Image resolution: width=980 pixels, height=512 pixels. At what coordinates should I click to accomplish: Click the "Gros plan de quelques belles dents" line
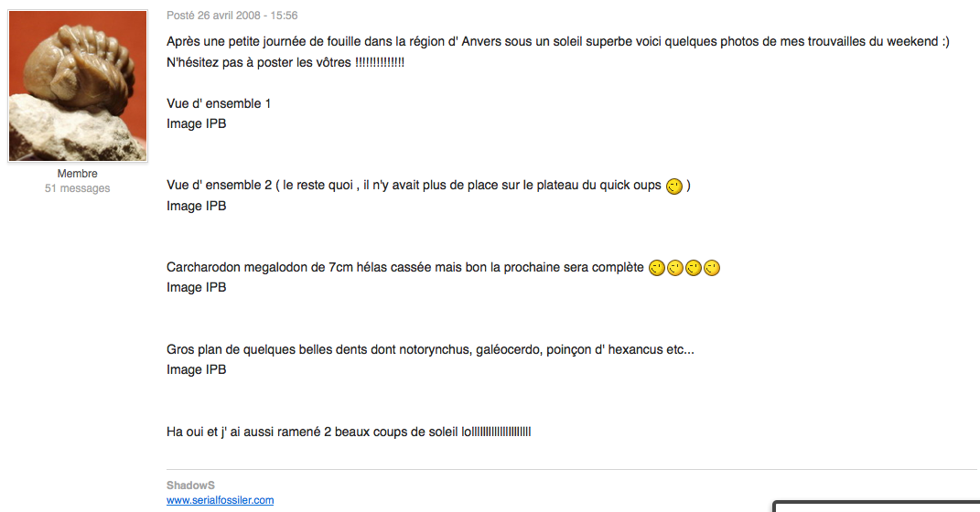click(431, 349)
